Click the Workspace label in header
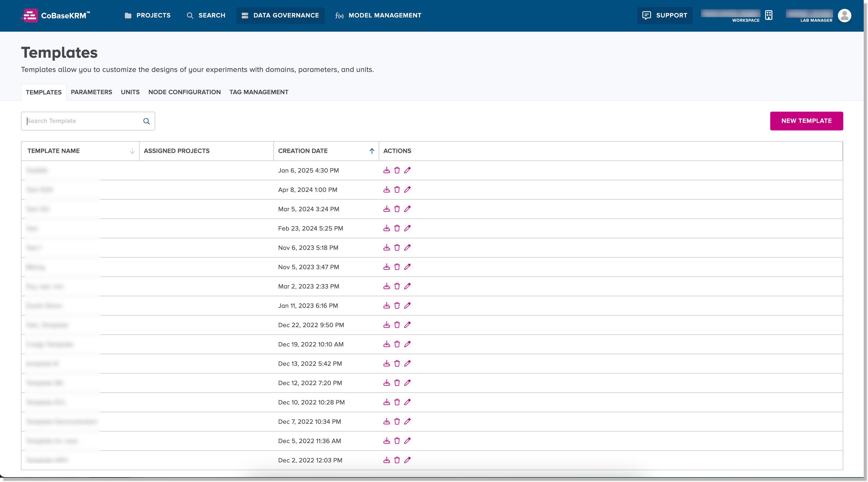The height and width of the screenshot is (482, 868). point(746,20)
